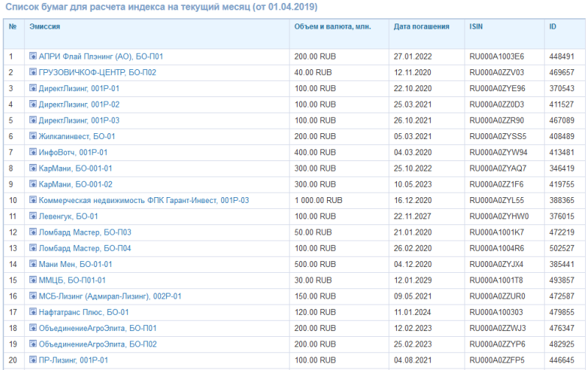Image resolution: width=588 pixels, height=370 pixels.
Task: Click the icon beside Коммерческая недвижимость ФПК Гарант-Инвест
Action: [x=33, y=200]
